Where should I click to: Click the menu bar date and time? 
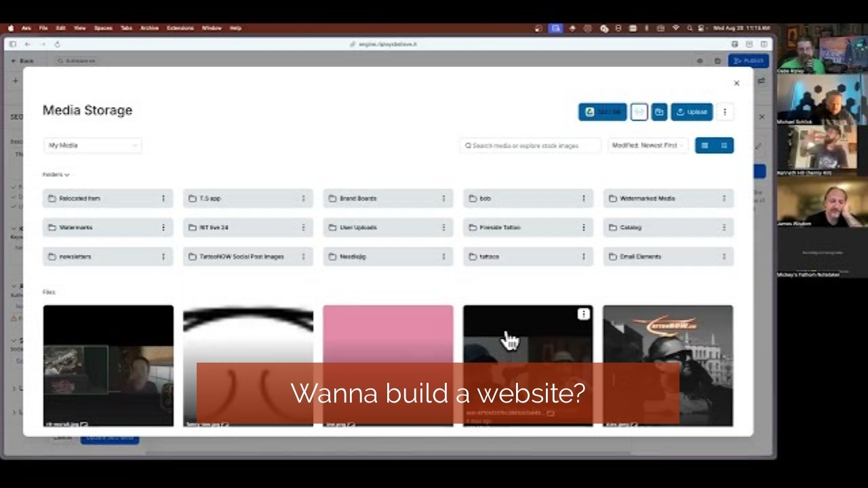(742, 28)
